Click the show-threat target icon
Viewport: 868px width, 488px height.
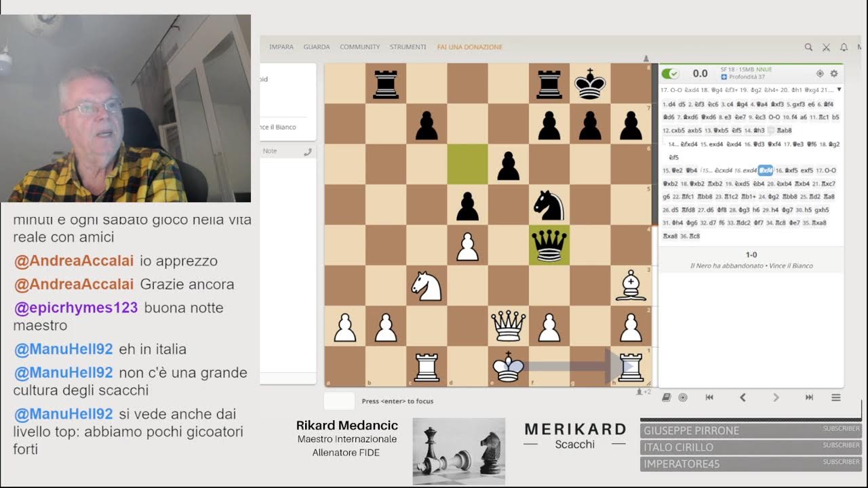pyautogui.click(x=820, y=73)
